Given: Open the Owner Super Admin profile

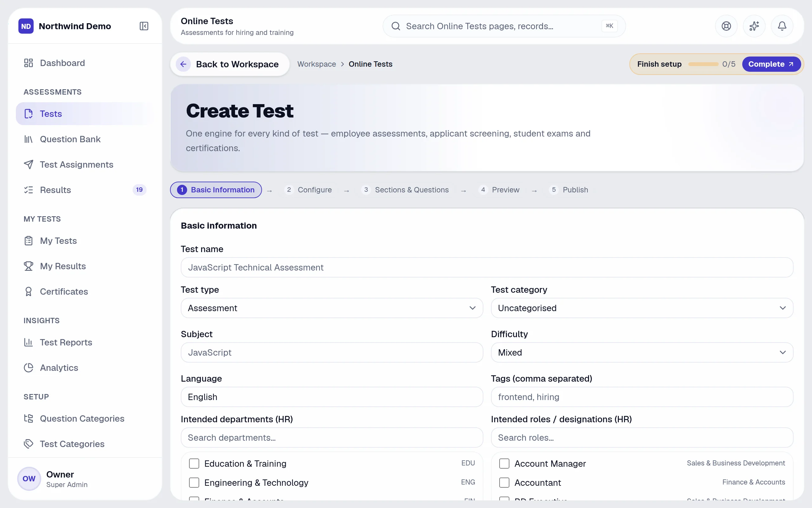Looking at the screenshot, I should (85, 479).
